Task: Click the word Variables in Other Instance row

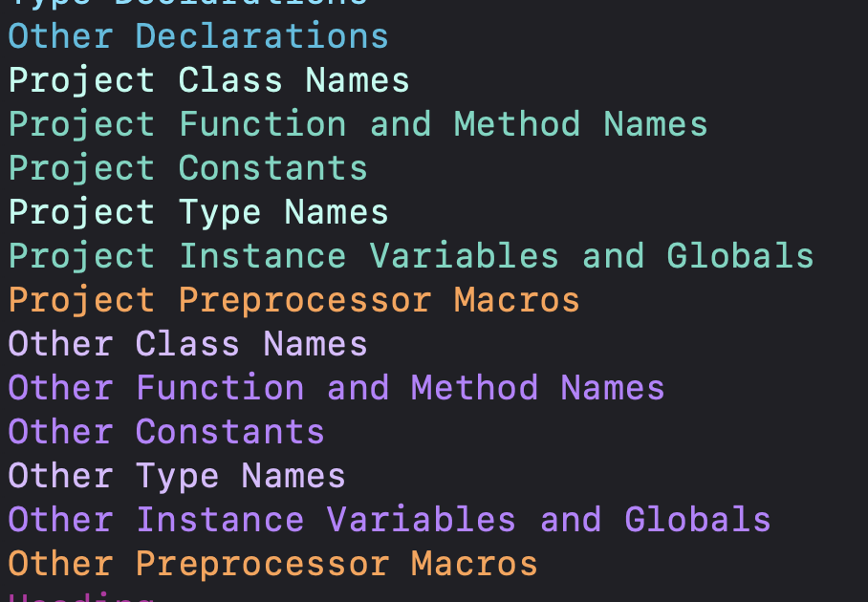Action: pos(422,520)
